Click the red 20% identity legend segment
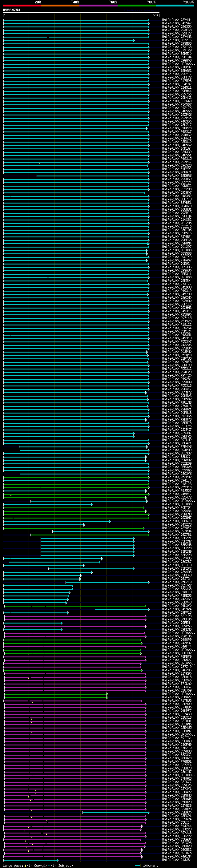This screenshot has width=197, height=868. pyautogui.click(x=22, y=6)
